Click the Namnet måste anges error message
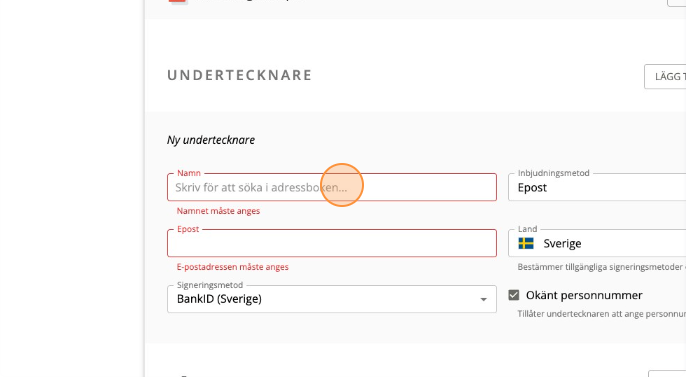Screen dimensions: 694x386 218,211
